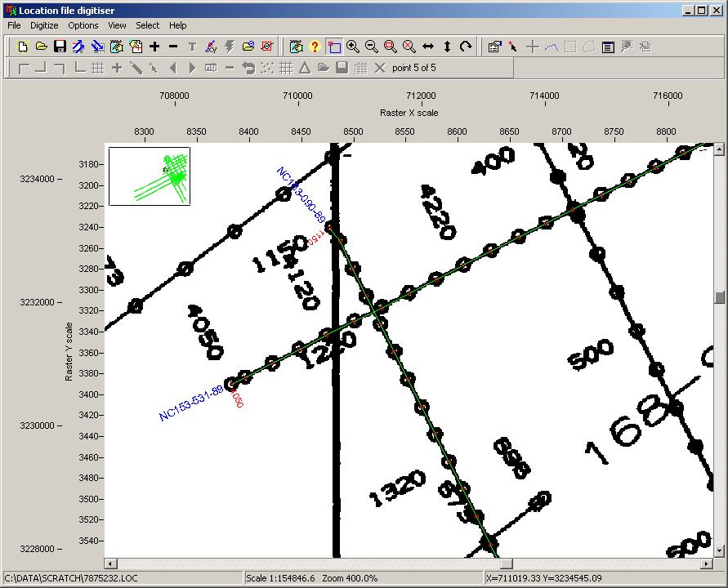Viewport: 728px width, 588px height.
Task: Open an existing location file
Action: (42, 47)
